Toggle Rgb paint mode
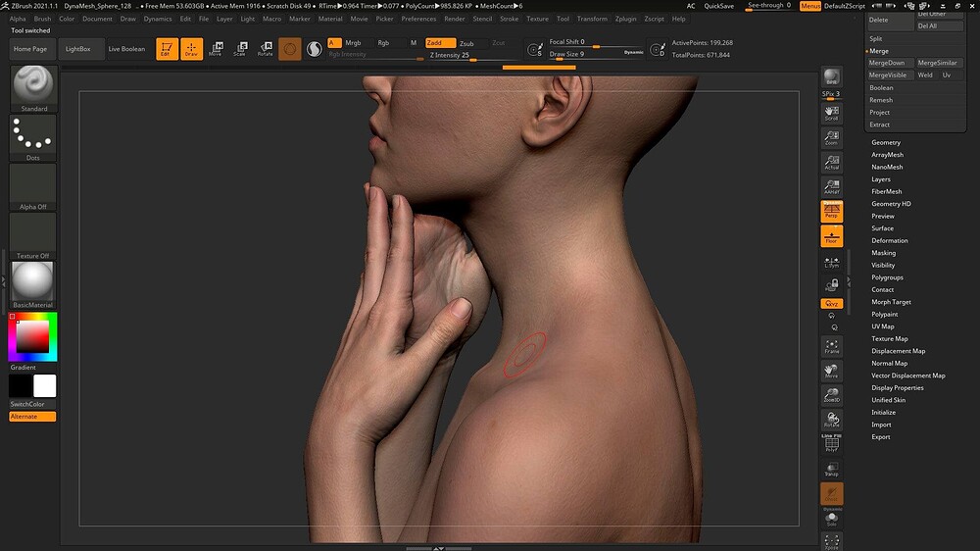Image resolution: width=980 pixels, height=551 pixels. [383, 42]
